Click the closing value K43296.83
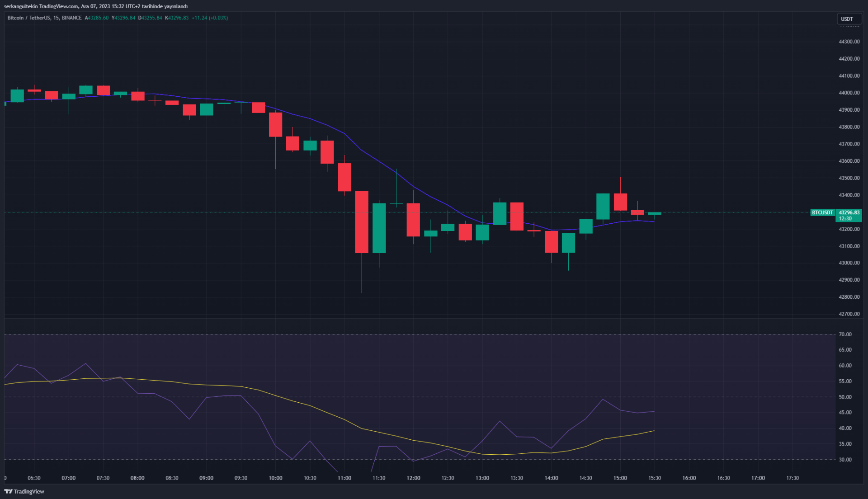 pos(177,18)
